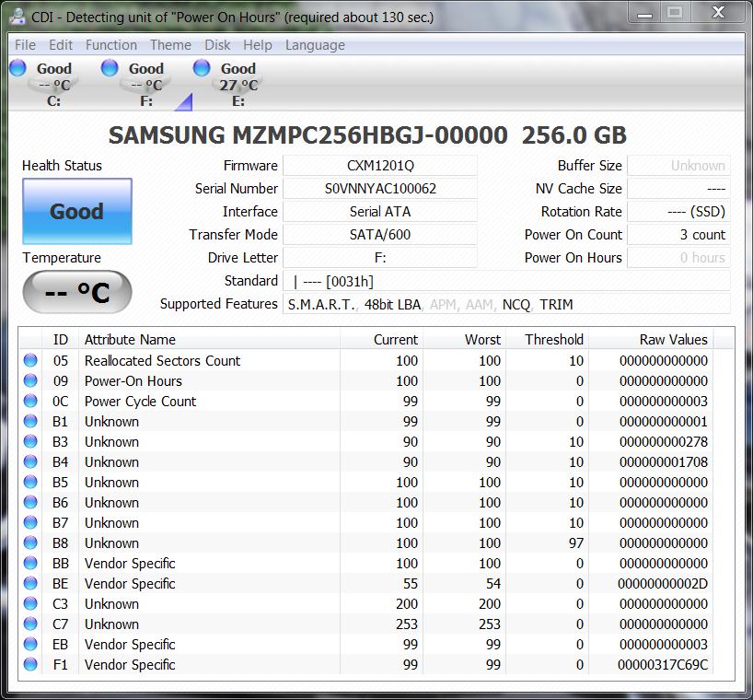Click status orb in the EB row
This screenshot has width=753, height=700.
30,644
